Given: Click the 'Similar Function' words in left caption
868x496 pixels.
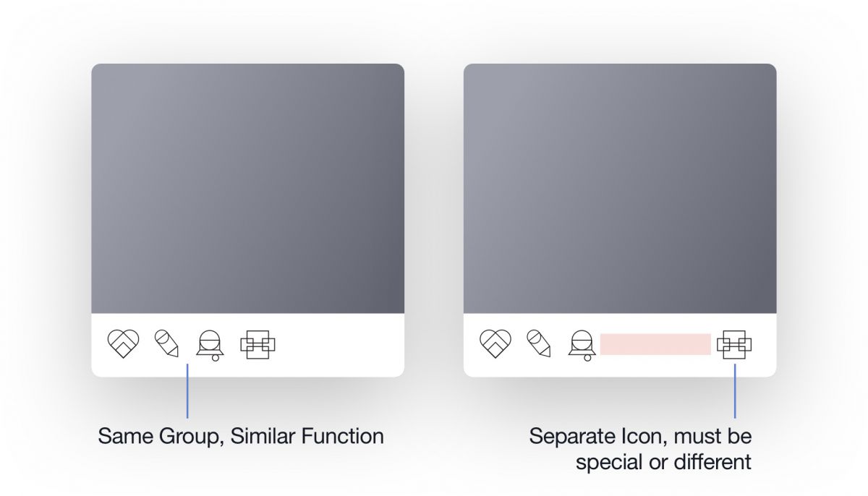Looking at the screenshot, I should [307, 436].
